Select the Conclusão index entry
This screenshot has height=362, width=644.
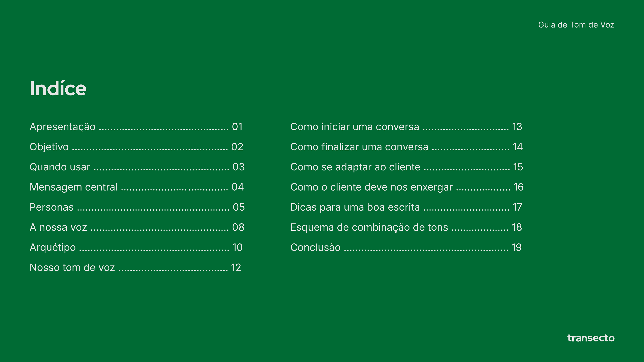tap(406, 247)
